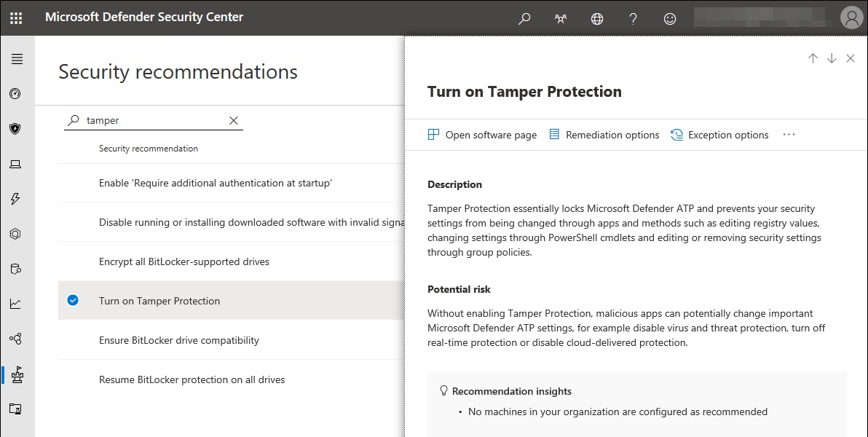Open the Dashboard gauge icon in sidebar
This screenshot has width=868, height=437.
[x=15, y=94]
